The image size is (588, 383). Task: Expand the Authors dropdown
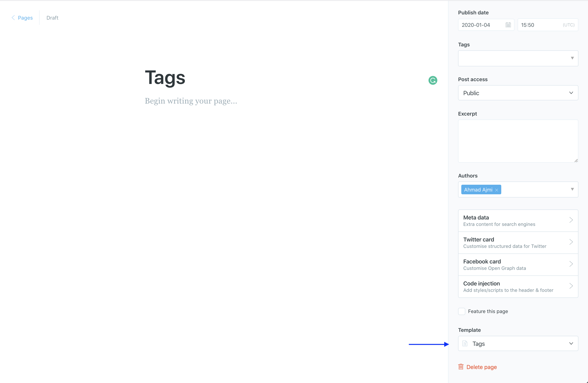(x=573, y=189)
